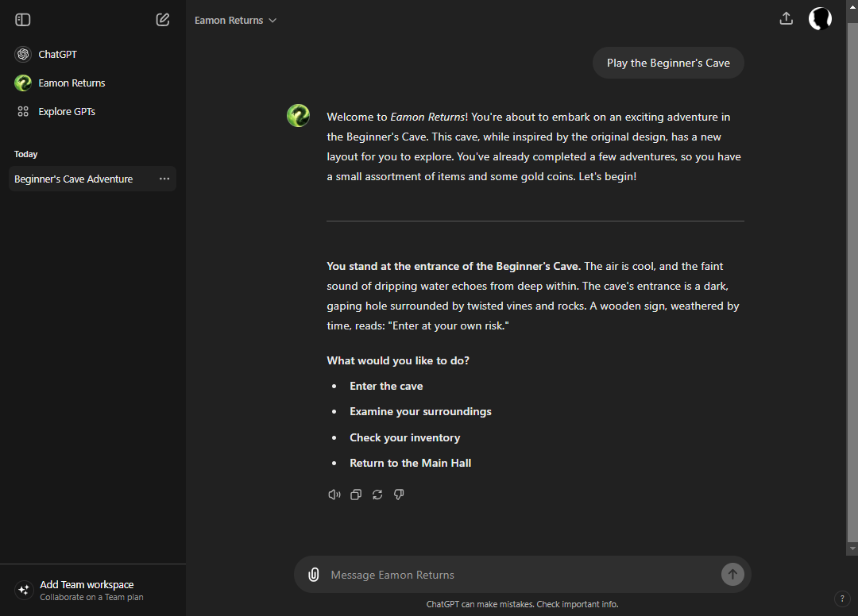Mark the response as bad with the thumbs-down icon
This screenshot has width=858, height=616.
(x=399, y=495)
